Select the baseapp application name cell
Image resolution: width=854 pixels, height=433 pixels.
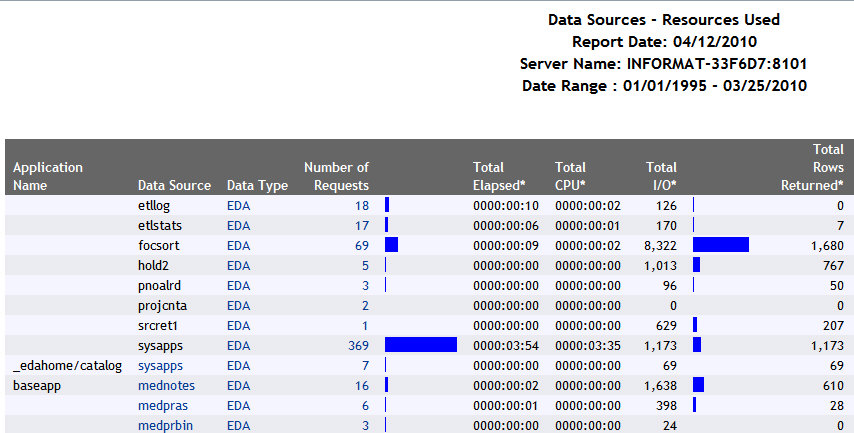[x=34, y=385]
